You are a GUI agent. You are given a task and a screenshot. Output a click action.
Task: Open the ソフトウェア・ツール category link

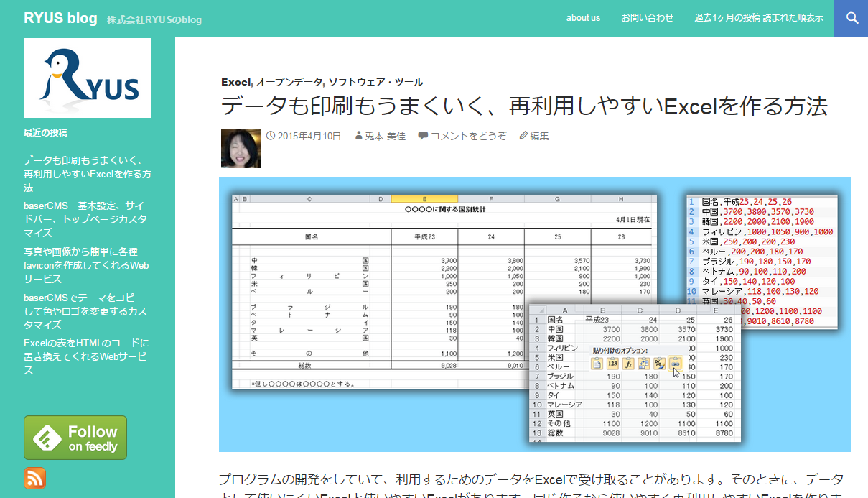[375, 82]
